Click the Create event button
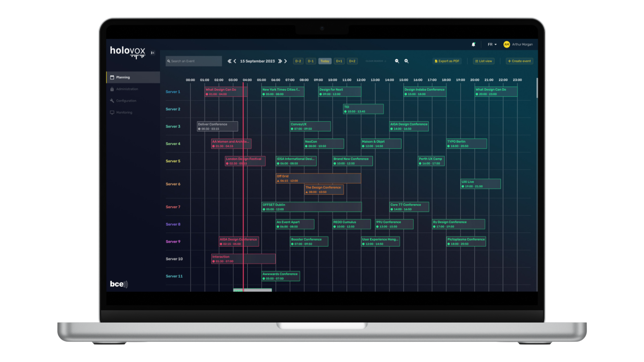This screenshot has height=362, width=644. coord(519,61)
